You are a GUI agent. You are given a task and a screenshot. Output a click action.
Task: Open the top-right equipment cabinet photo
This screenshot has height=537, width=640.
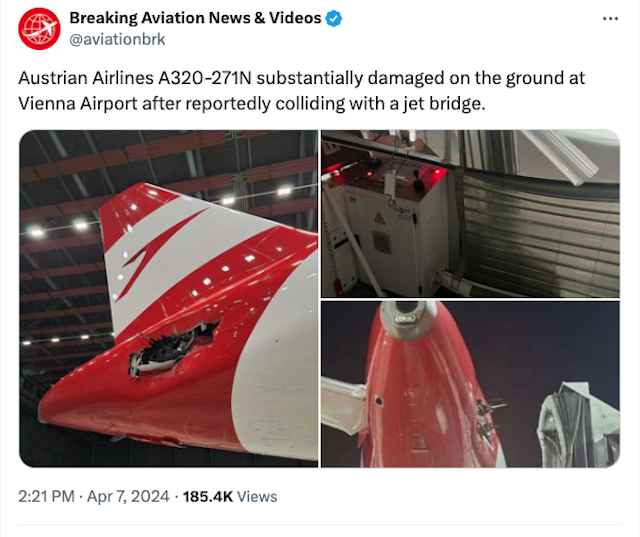470,213
